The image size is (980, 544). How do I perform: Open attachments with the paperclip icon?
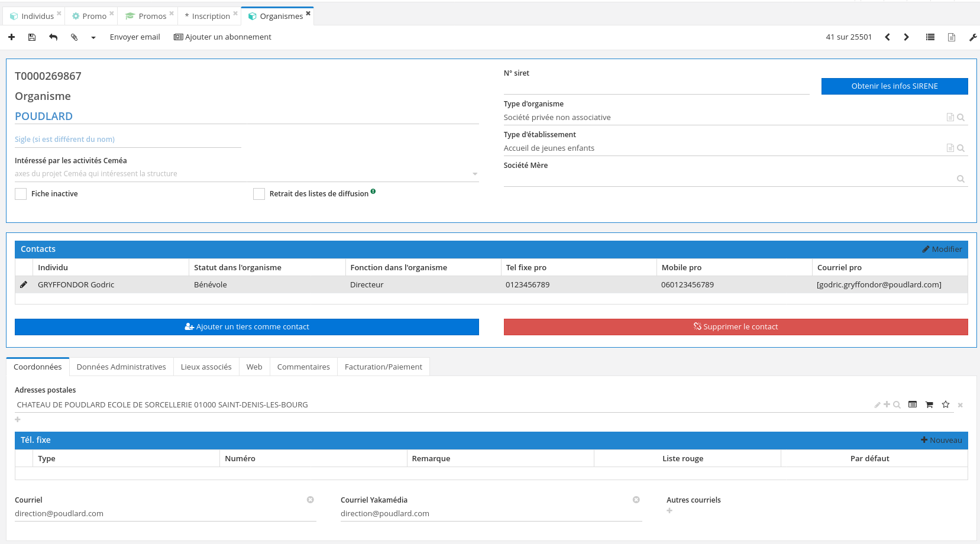click(x=75, y=37)
